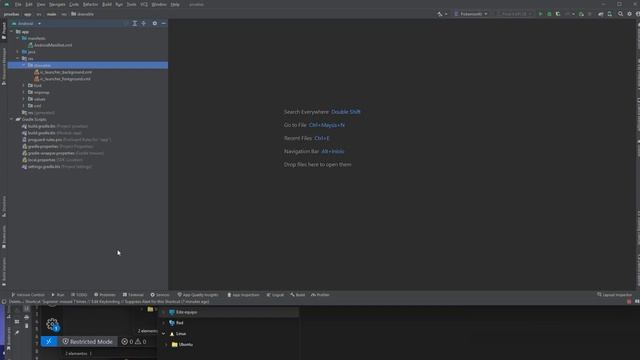Expand the java folder

(18, 52)
